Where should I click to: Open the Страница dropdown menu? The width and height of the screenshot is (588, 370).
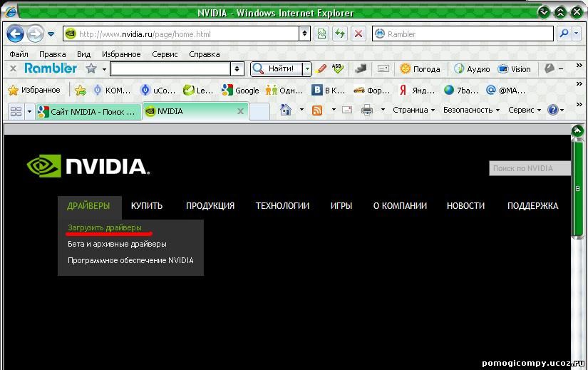(413, 110)
